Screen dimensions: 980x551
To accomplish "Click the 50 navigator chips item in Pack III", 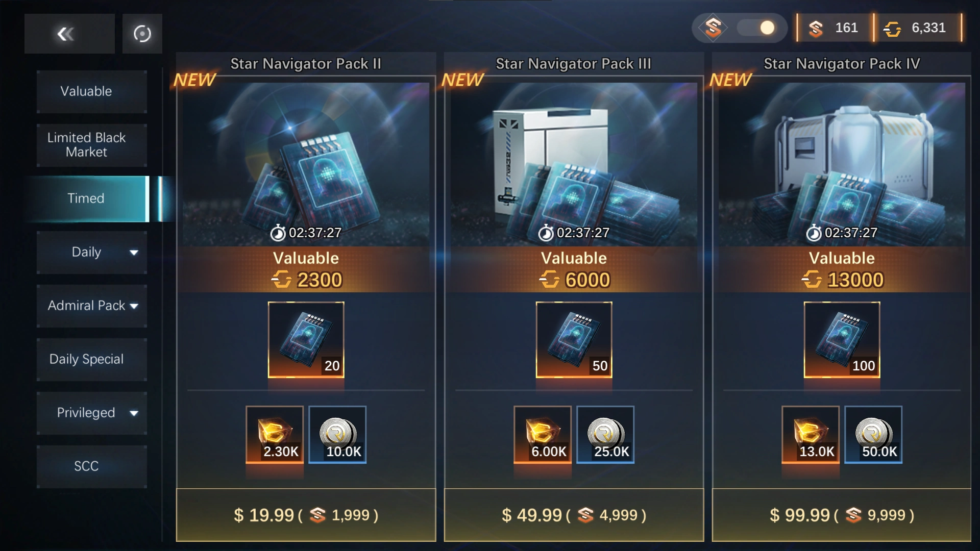I will (x=574, y=340).
